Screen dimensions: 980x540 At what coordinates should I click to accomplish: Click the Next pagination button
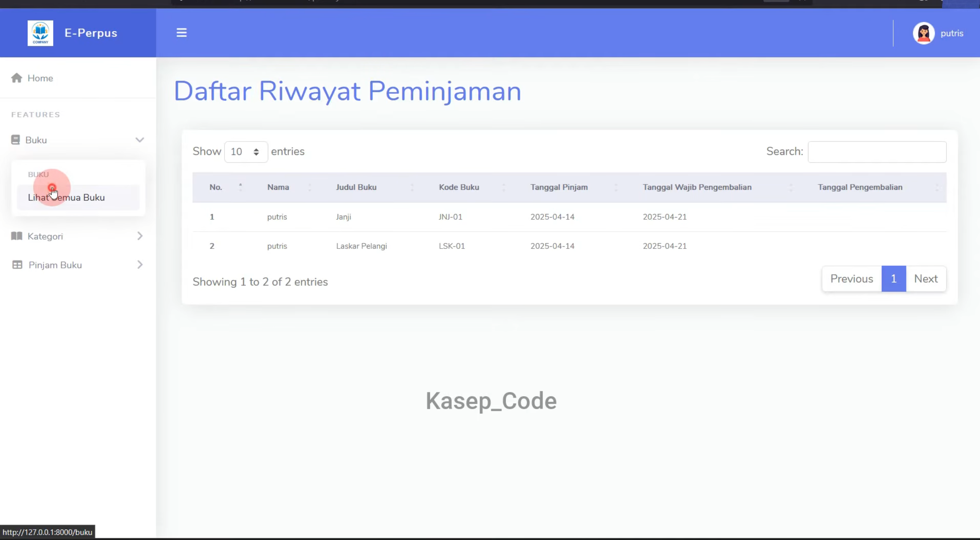926,279
